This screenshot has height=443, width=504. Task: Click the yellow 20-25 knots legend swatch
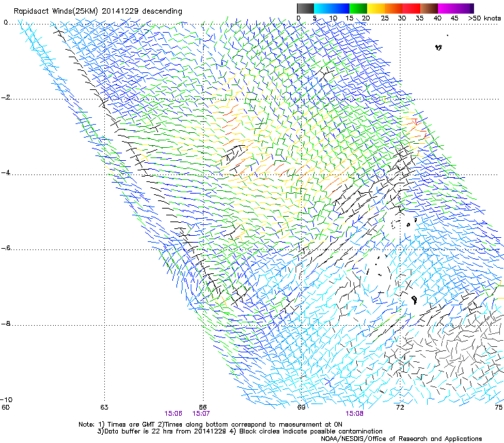coord(376,8)
